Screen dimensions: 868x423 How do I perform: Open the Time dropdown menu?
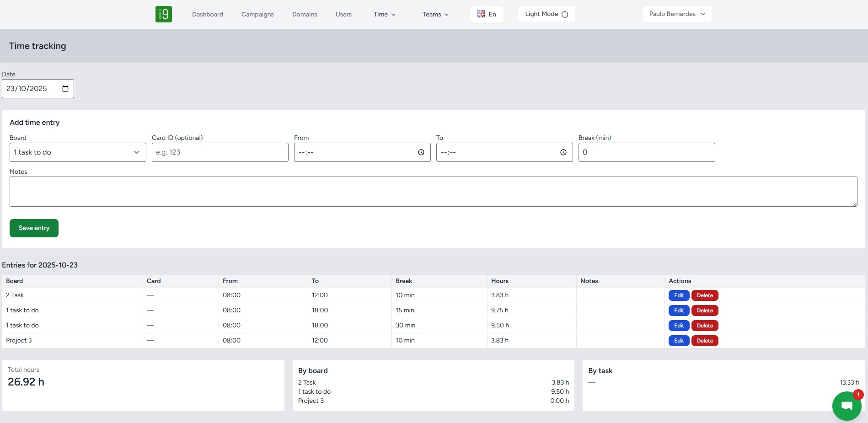coord(384,15)
